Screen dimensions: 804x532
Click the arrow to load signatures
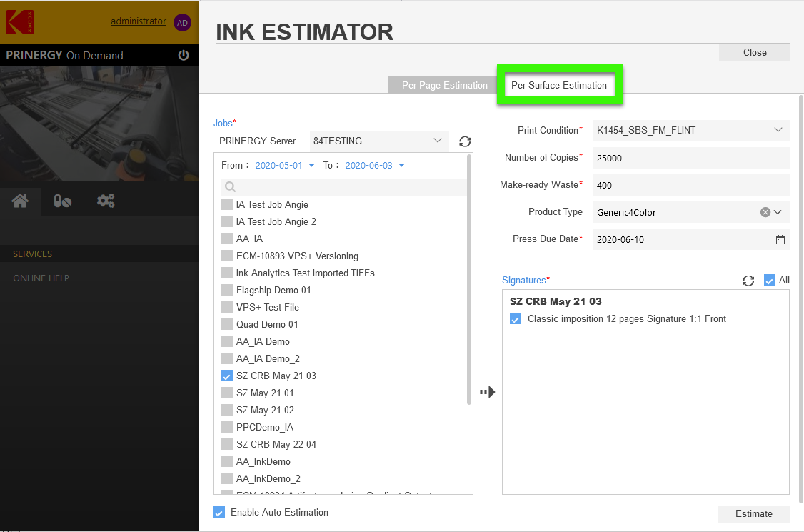tap(487, 392)
